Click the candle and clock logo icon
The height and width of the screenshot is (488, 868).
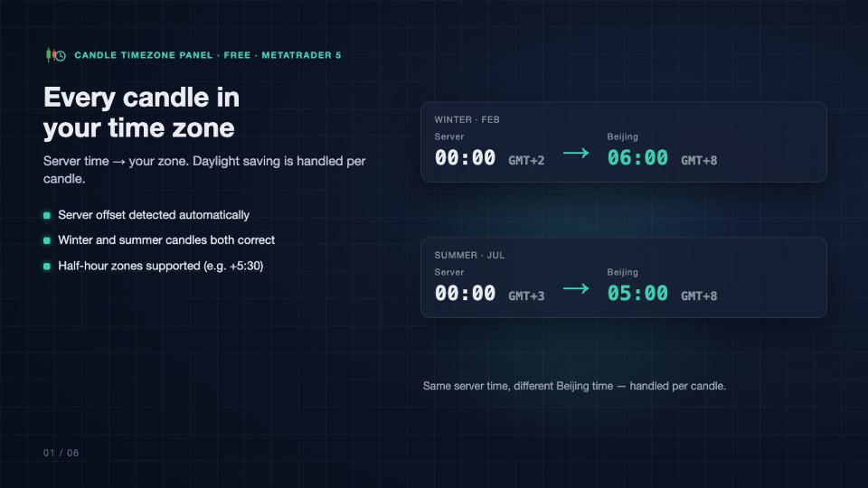[56, 55]
